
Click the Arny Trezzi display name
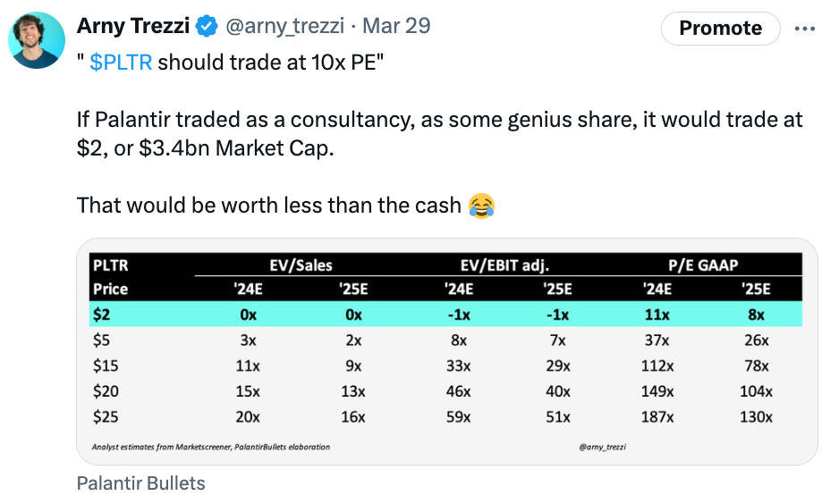tap(133, 26)
